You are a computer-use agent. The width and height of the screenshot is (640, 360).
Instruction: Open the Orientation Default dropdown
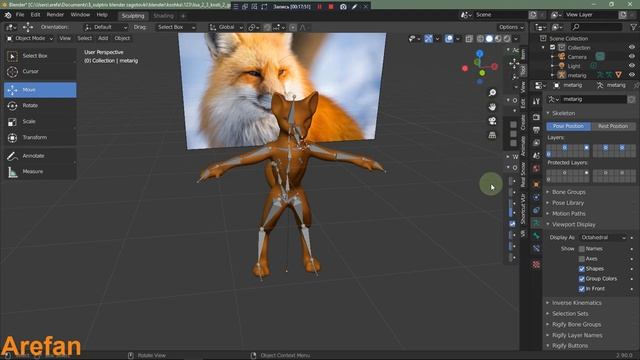click(x=105, y=27)
